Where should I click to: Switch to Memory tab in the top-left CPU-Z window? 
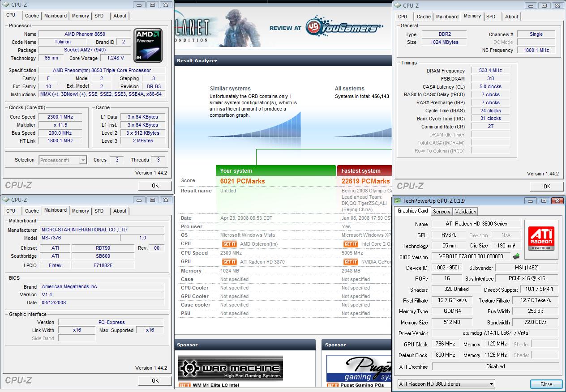tap(81, 16)
